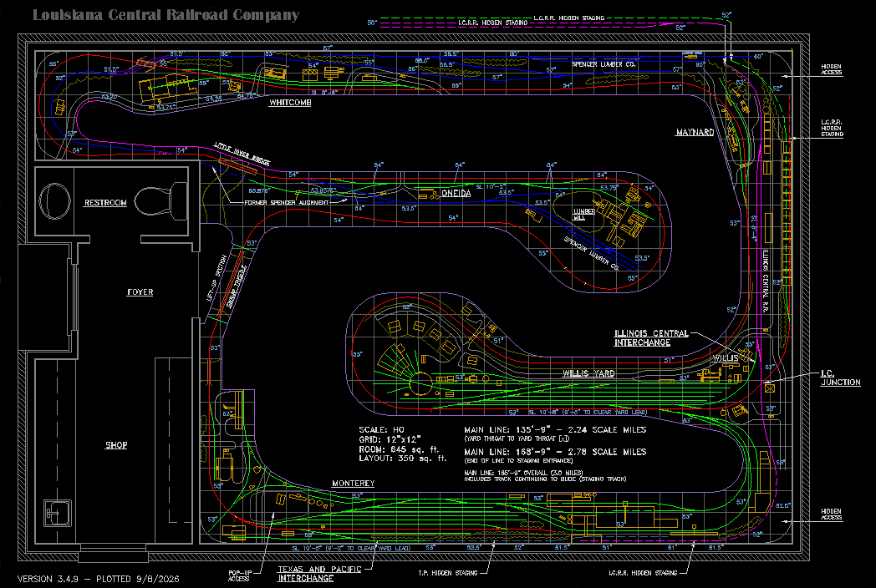Select the MAYNARD town label

tap(695, 132)
